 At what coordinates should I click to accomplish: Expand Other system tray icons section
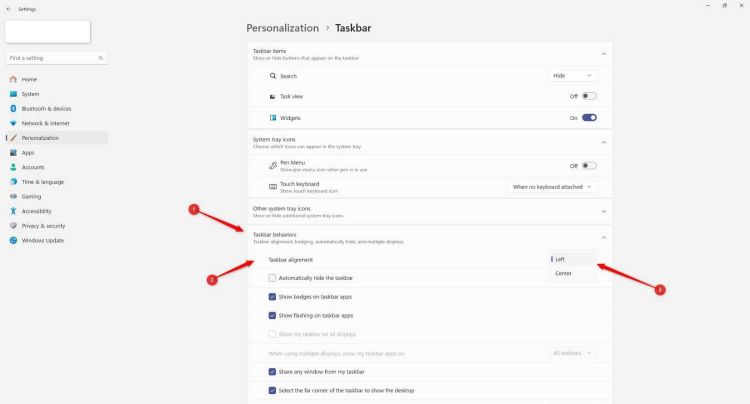pyautogui.click(x=604, y=211)
